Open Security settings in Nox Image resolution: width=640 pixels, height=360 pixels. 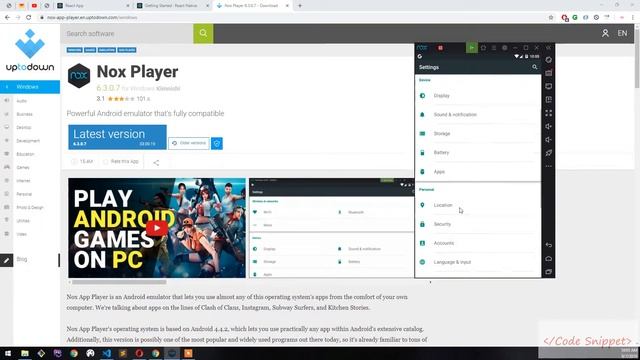(478, 224)
